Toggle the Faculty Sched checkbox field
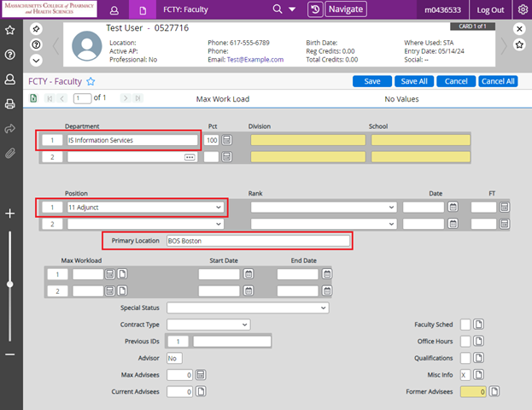Viewport: 532px width, 410px height. click(x=465, y=324)
